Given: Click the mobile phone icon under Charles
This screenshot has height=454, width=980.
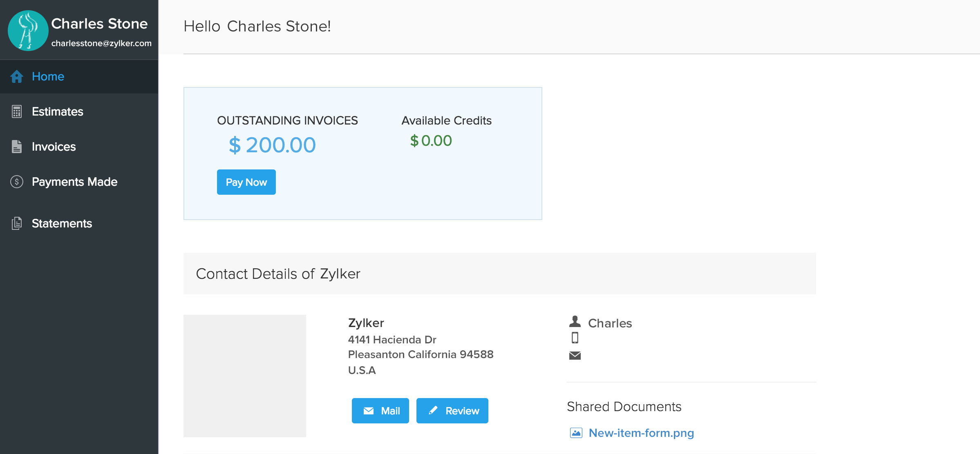Looking at the screenshot, I should coord(575,338).
